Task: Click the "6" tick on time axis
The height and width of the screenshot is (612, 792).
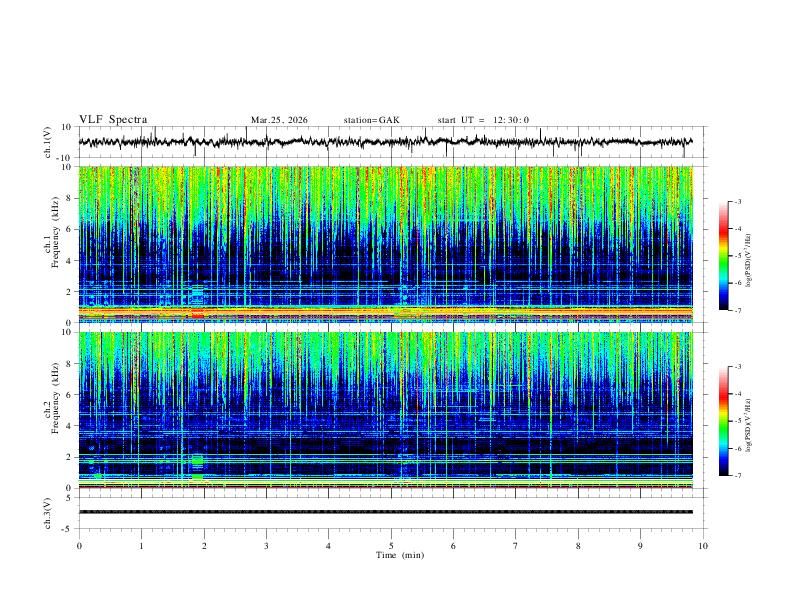Action: [x=453, y=546]
